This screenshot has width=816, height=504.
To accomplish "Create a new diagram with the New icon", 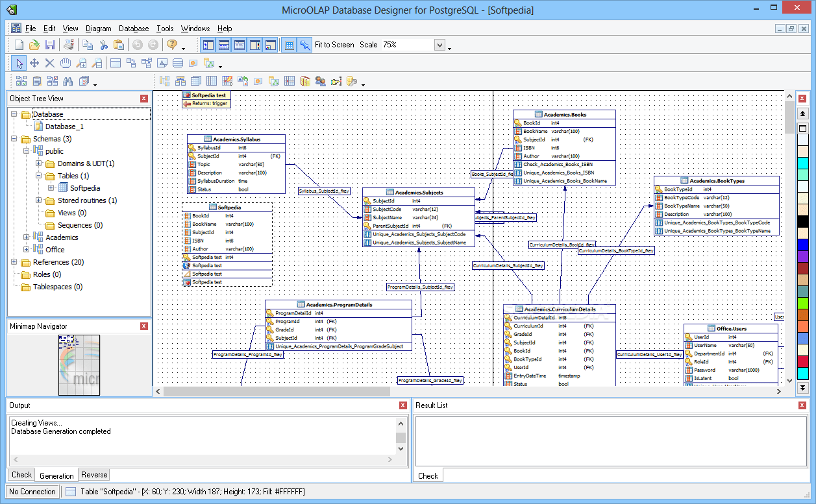I will tap(19, 44).
